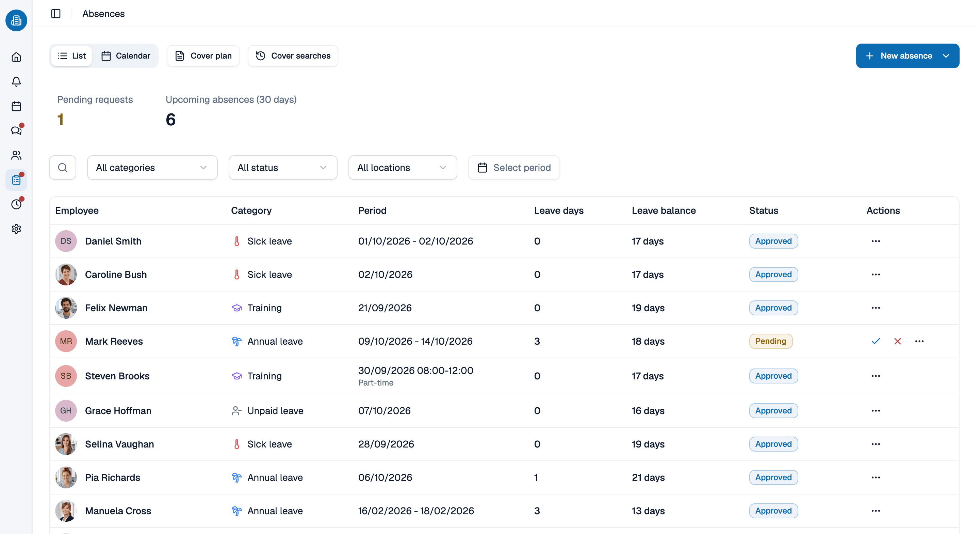Viewport: 980px width, 534px height.
Task: Open the employees icon in sidebar
Action: coord(16,155)
